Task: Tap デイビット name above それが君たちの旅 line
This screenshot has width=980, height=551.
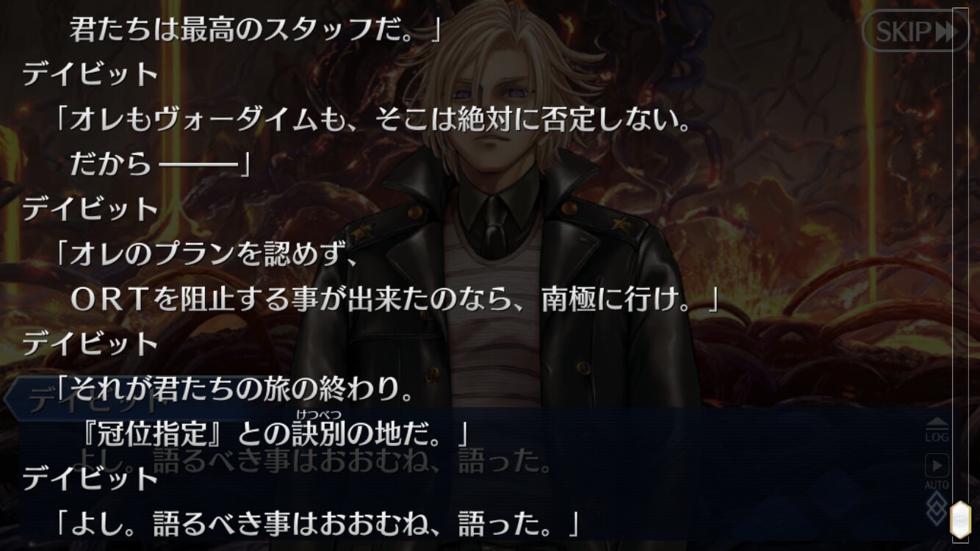Action: point(90,344)
